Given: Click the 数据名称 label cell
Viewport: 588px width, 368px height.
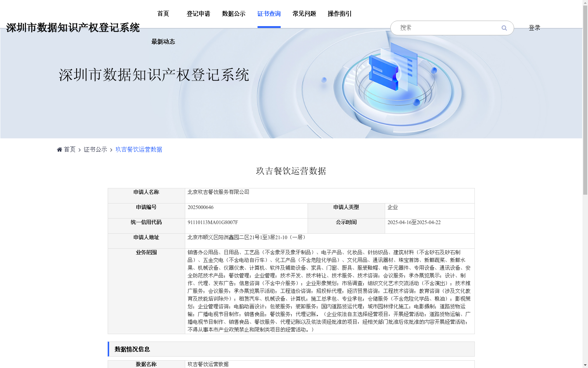Looking at the screenshot, I should tap(146, 364).
